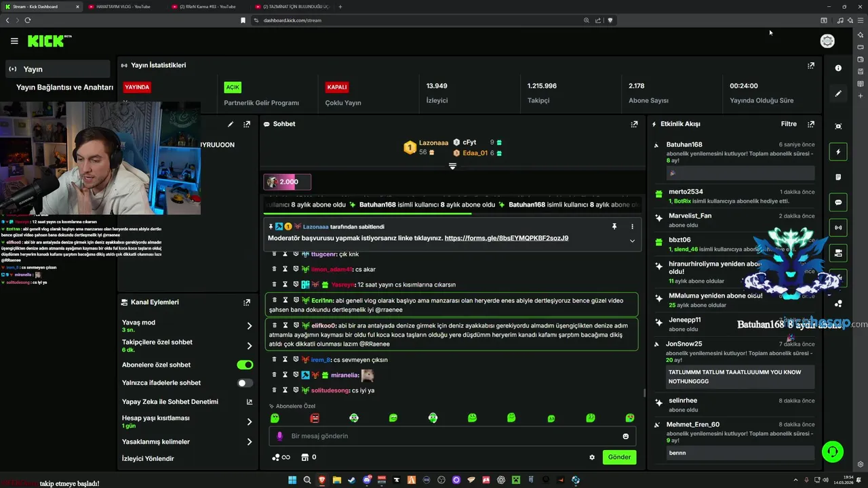Ban solitudesong with the shield icon
Image resolution: width=868 pixels, height=488 pixels.
[x=296, y=390]
